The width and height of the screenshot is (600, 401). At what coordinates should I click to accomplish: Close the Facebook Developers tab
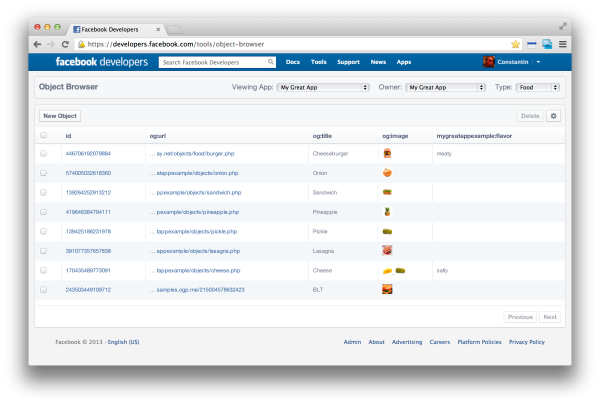pos(158,29)
